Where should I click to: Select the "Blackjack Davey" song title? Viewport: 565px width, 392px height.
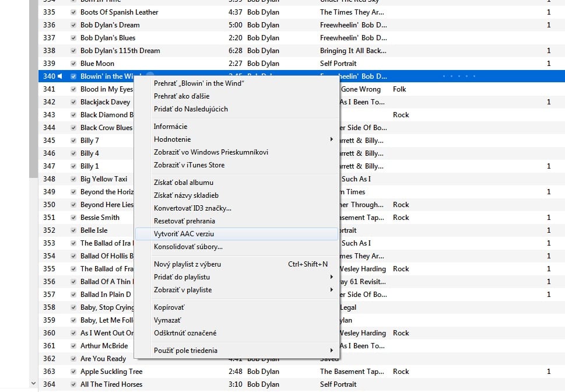[x=105, y=102]
